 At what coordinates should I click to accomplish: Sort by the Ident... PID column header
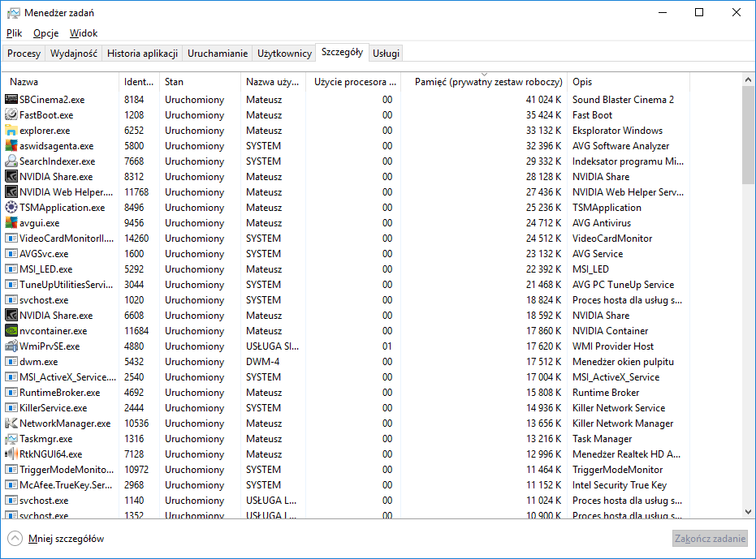(139, 82)
